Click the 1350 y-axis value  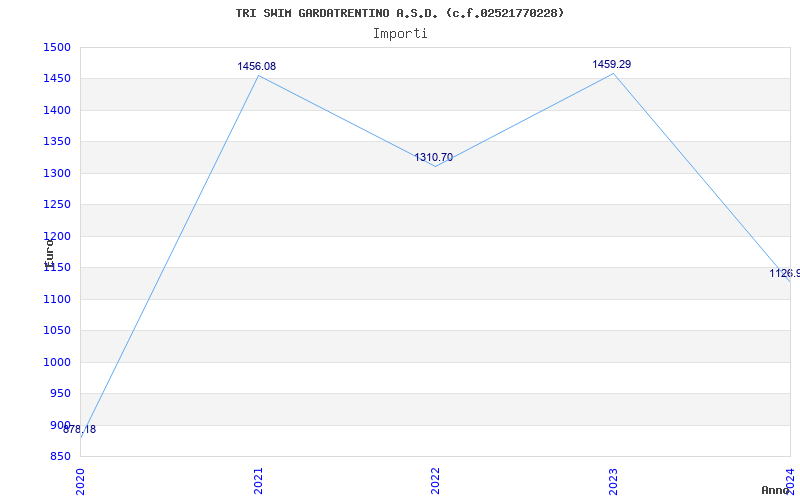[57, 142]
